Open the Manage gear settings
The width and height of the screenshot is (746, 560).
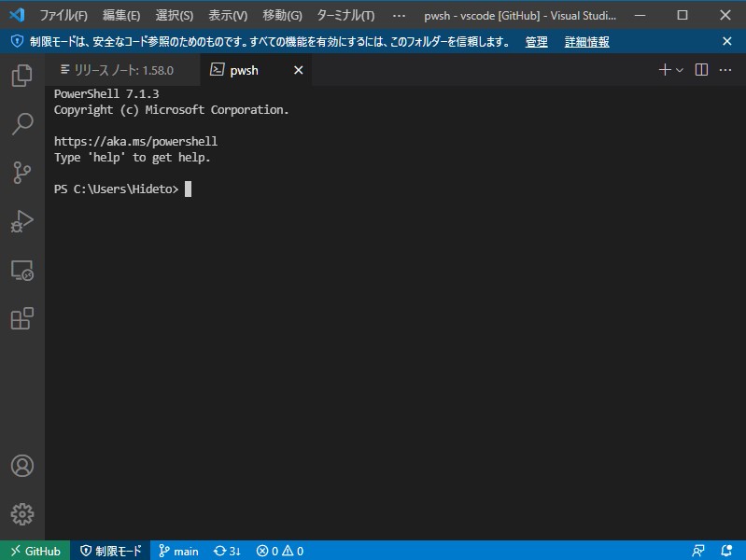click(x=21, y=514)
